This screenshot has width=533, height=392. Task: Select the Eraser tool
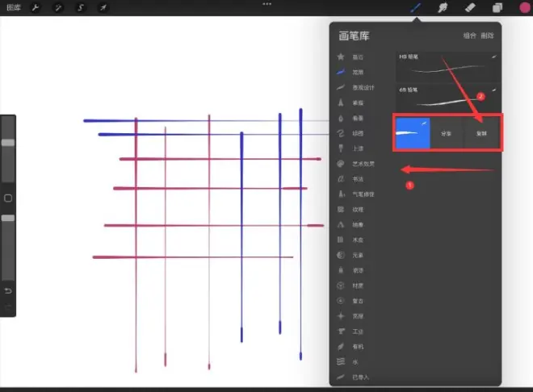point(470,7)
